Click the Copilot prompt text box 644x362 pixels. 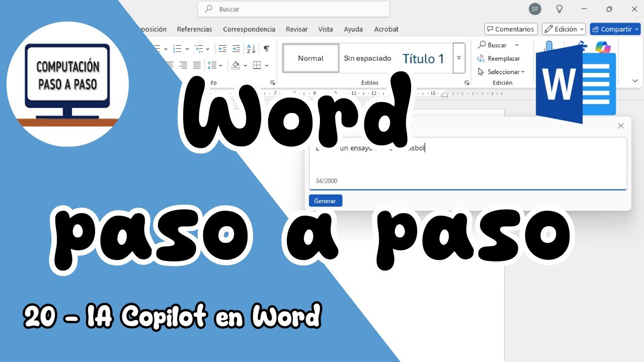[468, 163]
